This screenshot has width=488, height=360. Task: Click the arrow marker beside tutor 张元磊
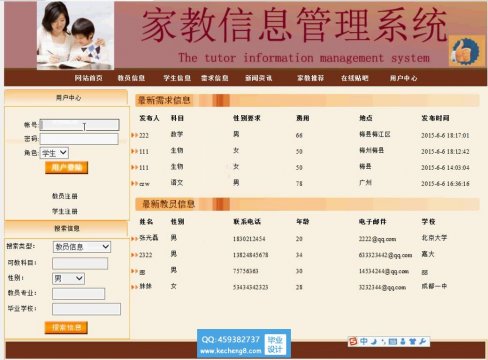[x=134, y=238]
